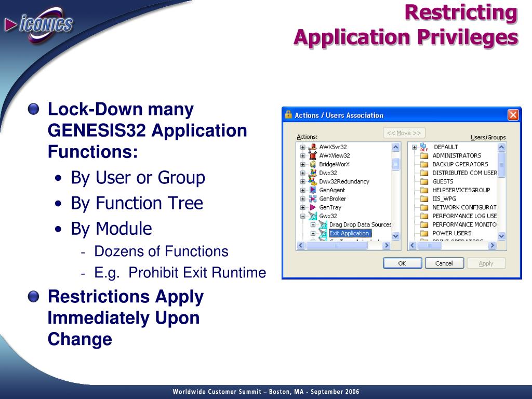Image resolution: width=532 pixels, height=399 pixels.
Task: Click the Gwx32 module icon
Action: 313,216
